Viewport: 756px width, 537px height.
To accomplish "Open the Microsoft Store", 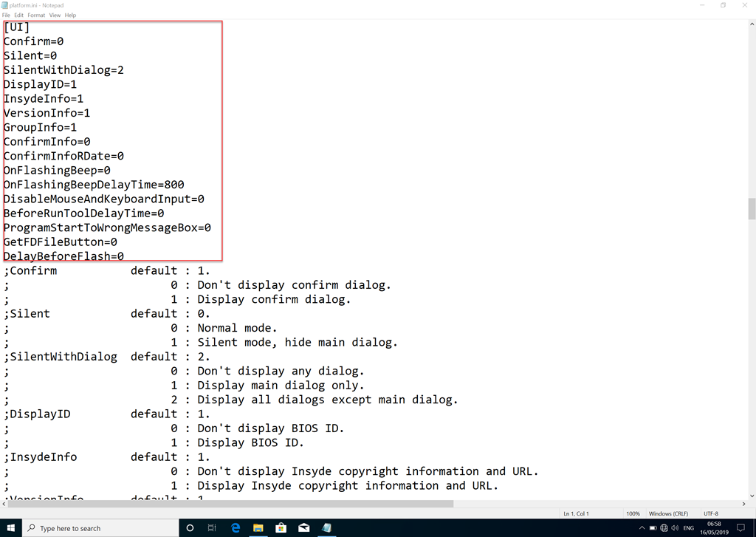I will point(281,528).
